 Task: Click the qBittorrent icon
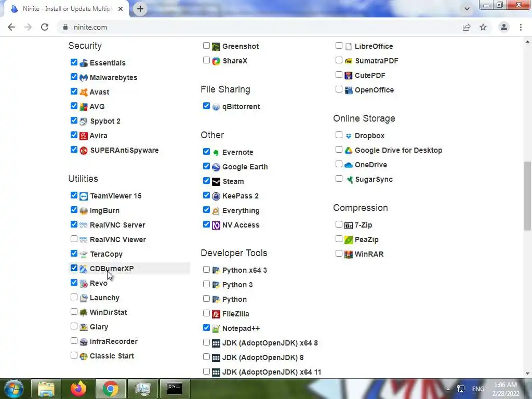click(x=216, y=107)
